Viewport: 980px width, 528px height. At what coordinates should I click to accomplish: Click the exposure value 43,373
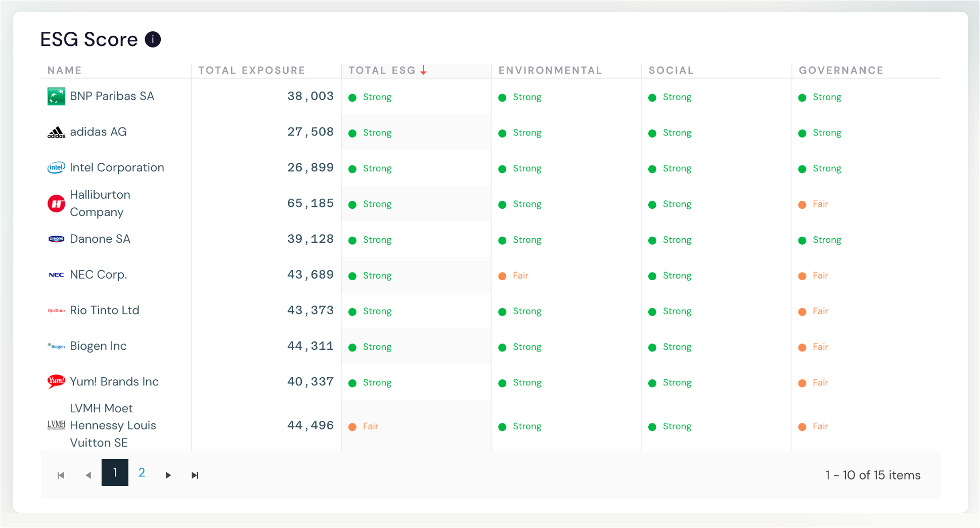pos(310,310)
